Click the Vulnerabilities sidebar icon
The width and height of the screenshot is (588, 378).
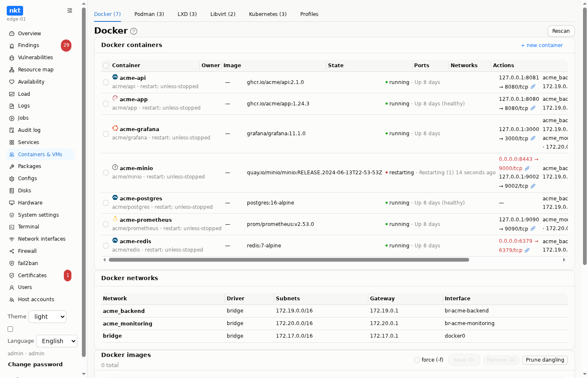click(12, 58)
